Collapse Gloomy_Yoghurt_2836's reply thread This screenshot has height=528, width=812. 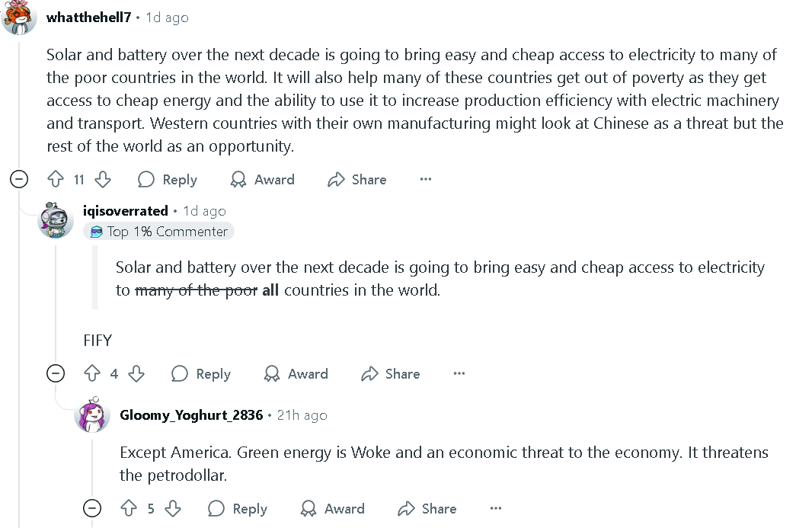[91, 509]
